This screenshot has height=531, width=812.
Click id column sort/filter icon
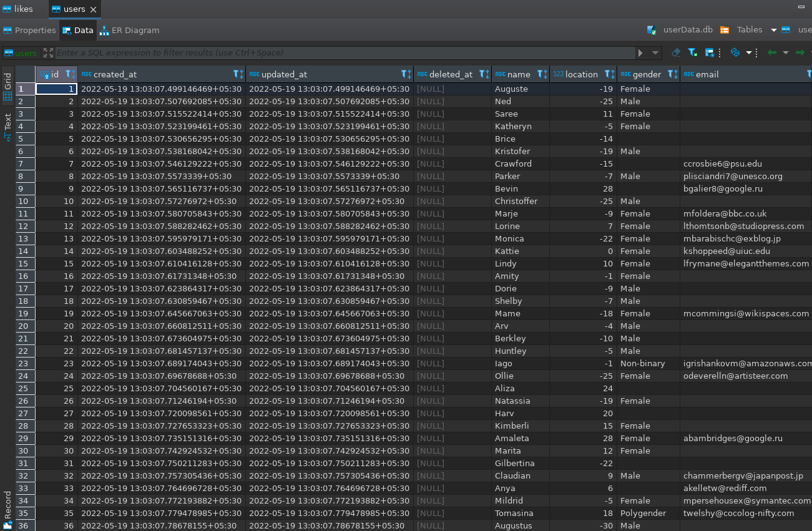click(x=71, y=74)
